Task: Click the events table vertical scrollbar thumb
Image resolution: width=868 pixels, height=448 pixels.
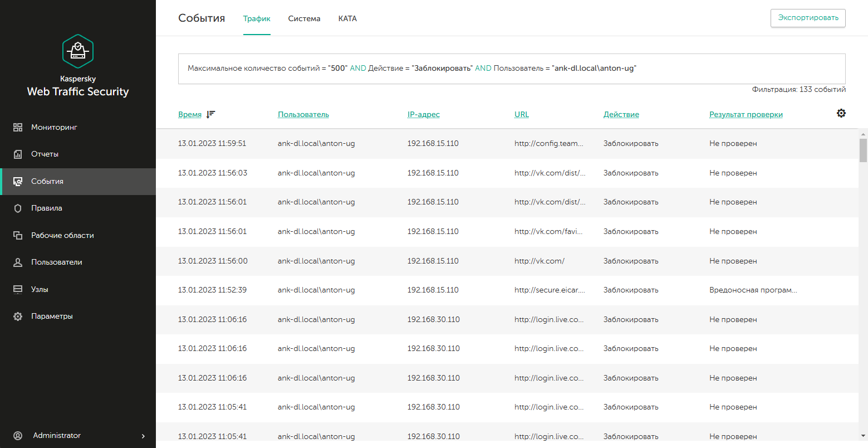Action: tap(863, 150)
